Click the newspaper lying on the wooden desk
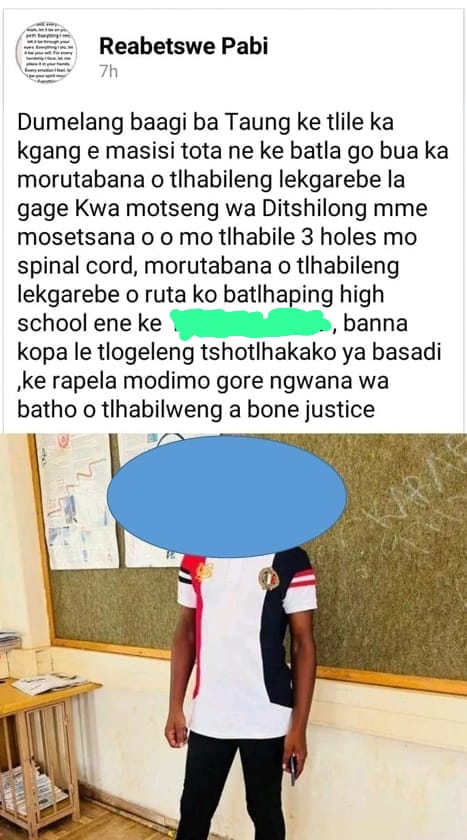 [49, 684]
